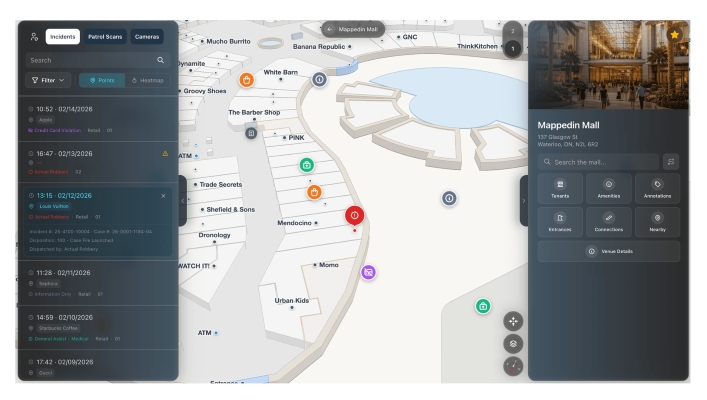
Task: Open the Tenants category
Action: point(560,189)
